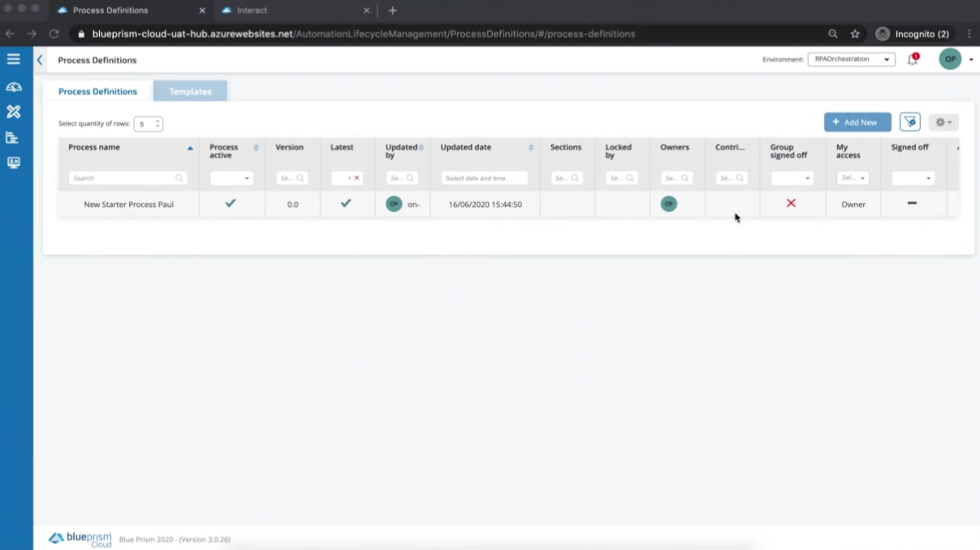Click the OP user avatar icon top right

click(949, 58)
